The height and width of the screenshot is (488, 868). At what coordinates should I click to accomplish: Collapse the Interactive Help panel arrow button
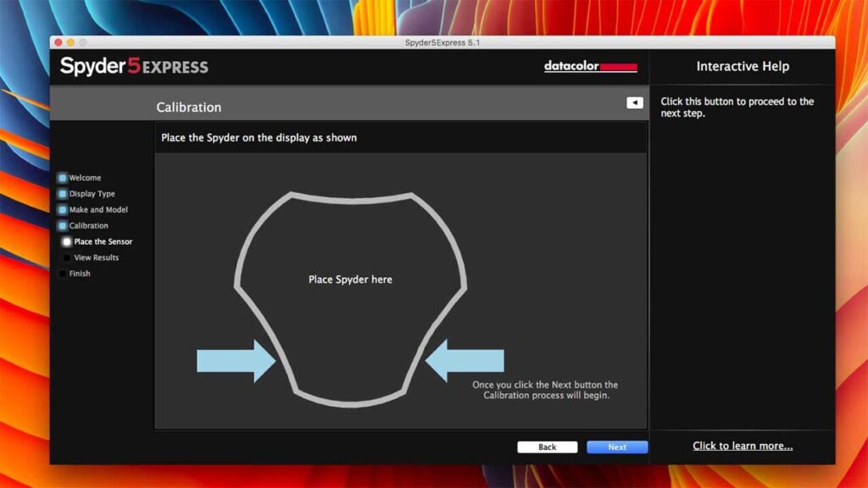tap(634, 103)
